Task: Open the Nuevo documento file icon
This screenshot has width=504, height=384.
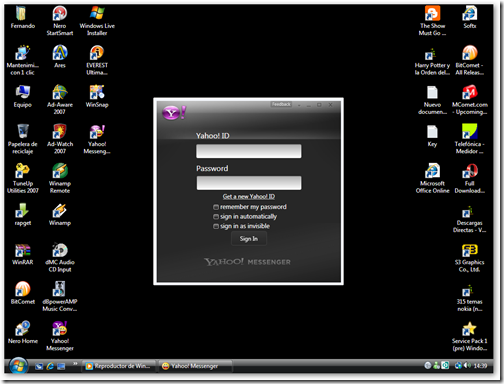Action: (432, 99)
